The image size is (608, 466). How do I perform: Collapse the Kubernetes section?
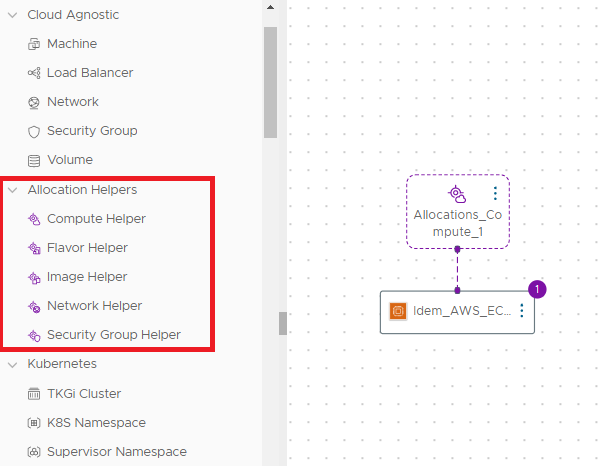tap(13, 365)
